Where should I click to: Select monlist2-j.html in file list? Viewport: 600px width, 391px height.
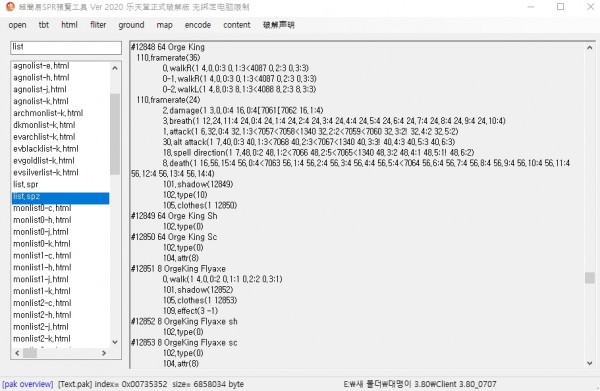(41, 327)
